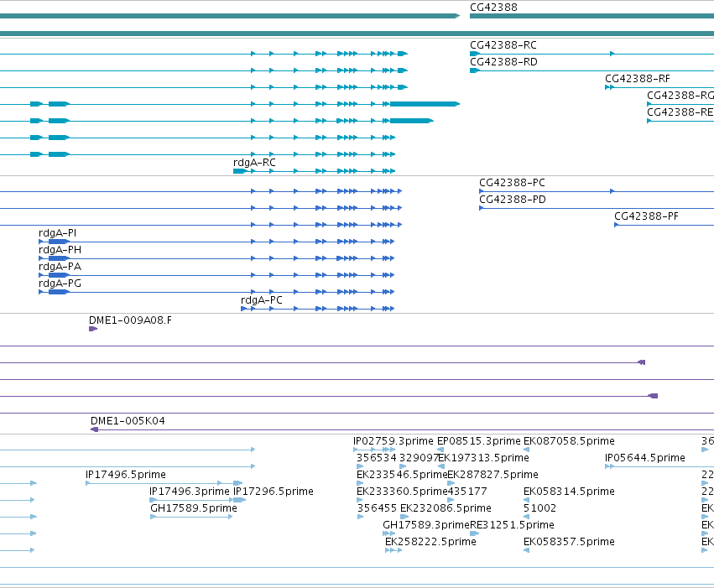Viewport: 714px width, 588px height.
Task: Select the EK087058.5prime EST label
Action: point(569,441)
